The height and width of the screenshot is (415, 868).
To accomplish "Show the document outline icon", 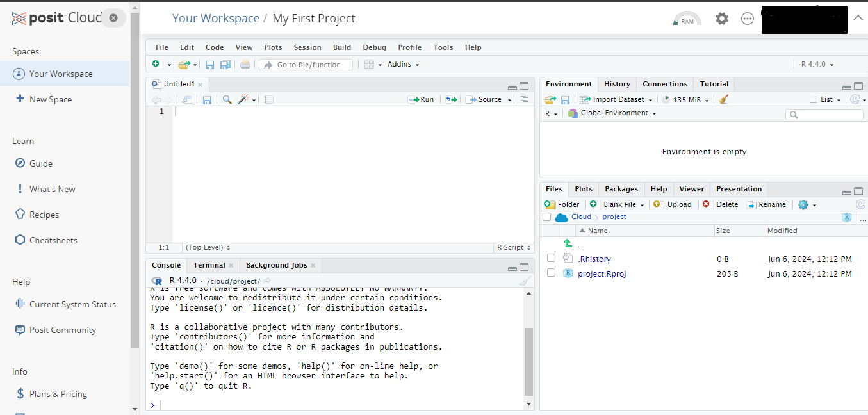I will (524, 100).
